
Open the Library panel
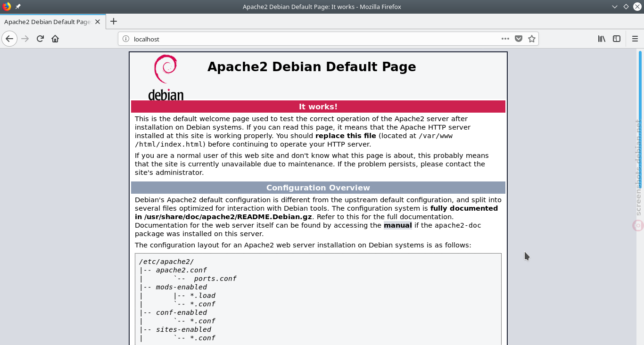[x=602, y=39]
